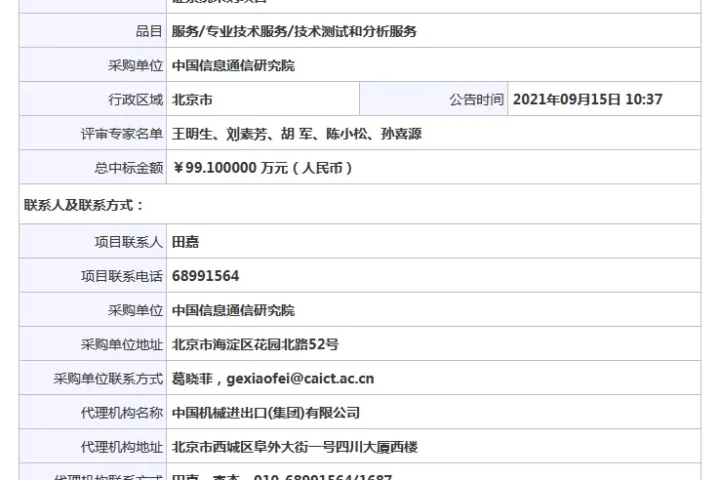Image resolution: width=720 pixels, height=480 pixels.
Task: Select the 代理机构地址 label
Action: (x=122, y=447)
